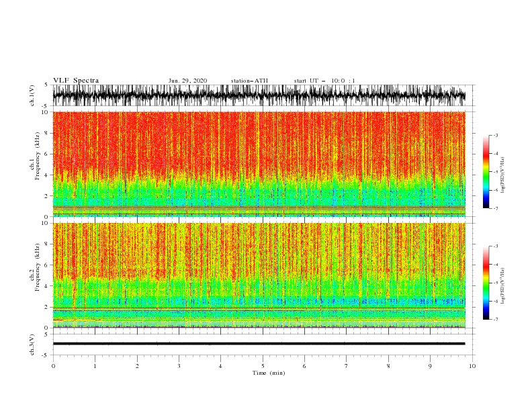Click the '4' kHz tick on ch.1 spectrogram
Image resolution: width=532 pixels, height=411 pixels.
[46, 175]
